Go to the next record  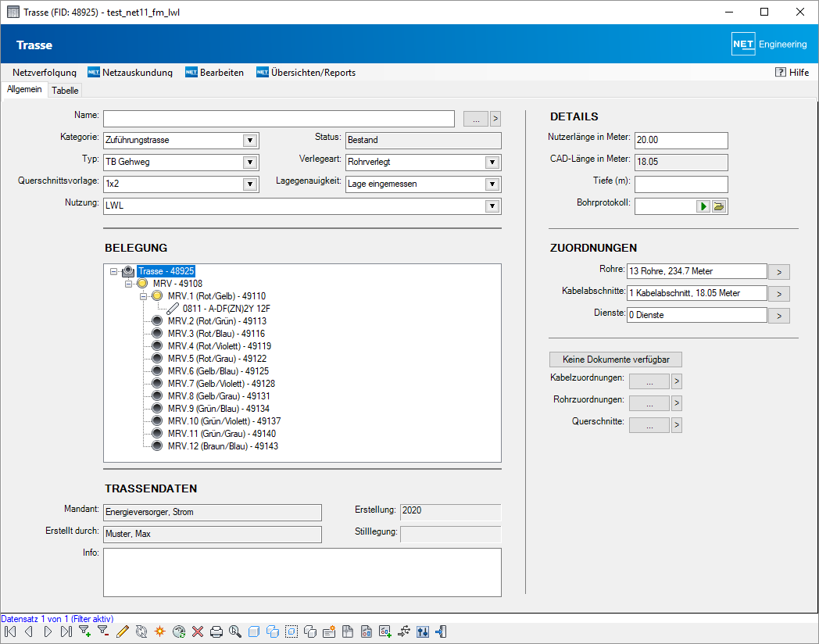pyautogui.click(x=48, y=632)
